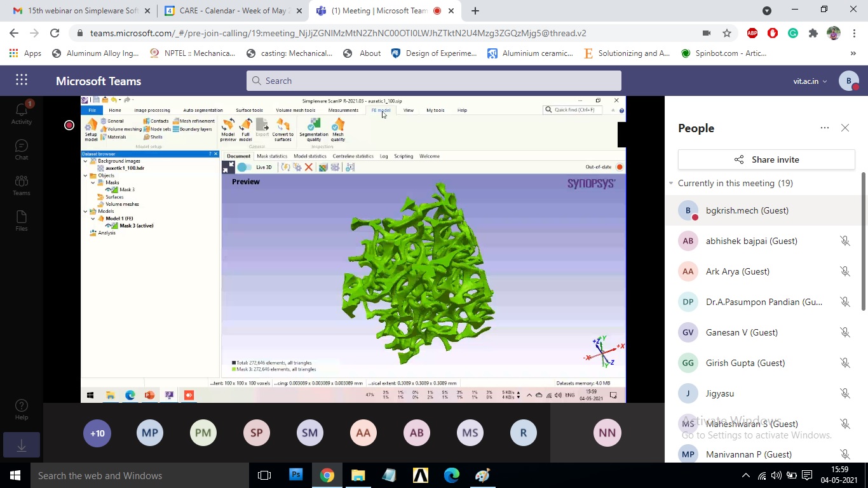Click the Share invite button
Image resolution: width=868 pixels, height=488 pixels.
766,159
